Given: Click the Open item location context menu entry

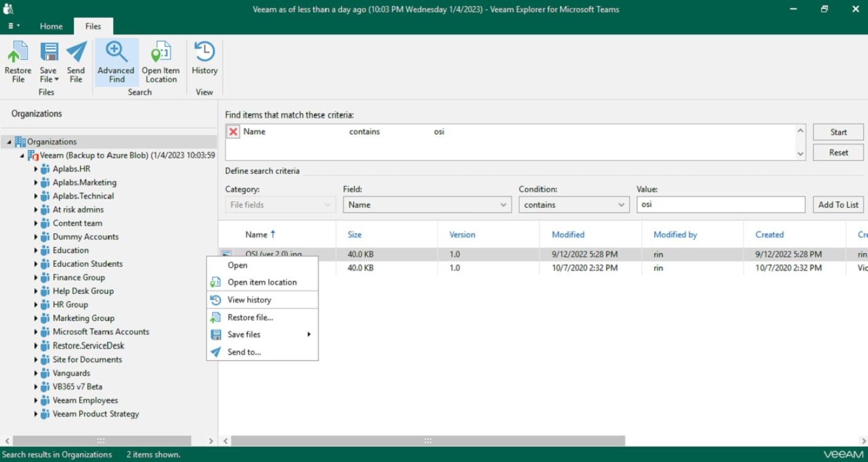Looking at the screenshot, I should (x=262, y=282).
